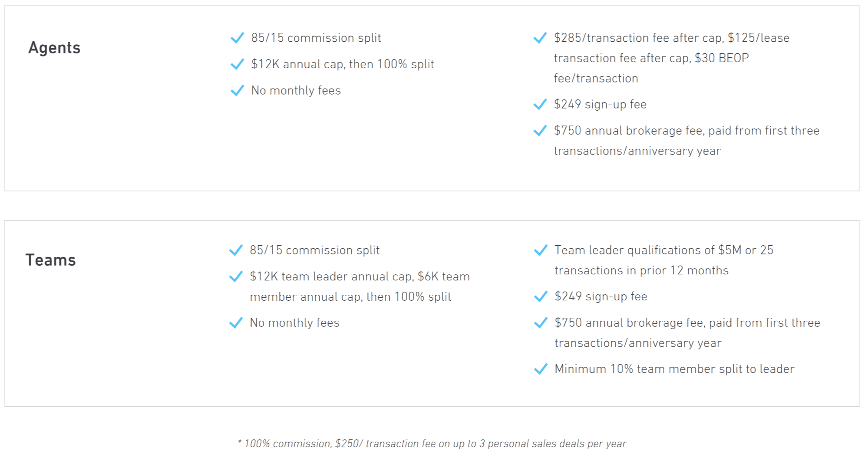The width and height of the screenshot is (868, 464).
Task: Click checkmark next to Agents $249 sign-up fee
Action: 540,105
